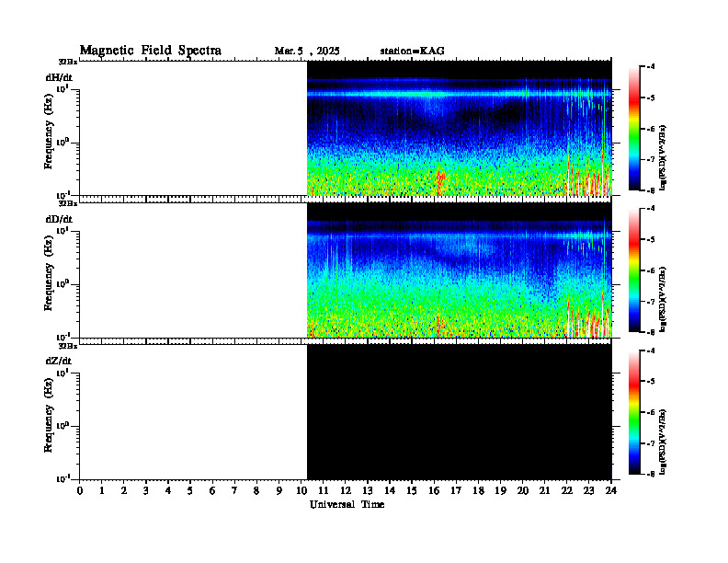Click the hour 11 tick label
The image size is (728, 563).
(x=324, y=491)
